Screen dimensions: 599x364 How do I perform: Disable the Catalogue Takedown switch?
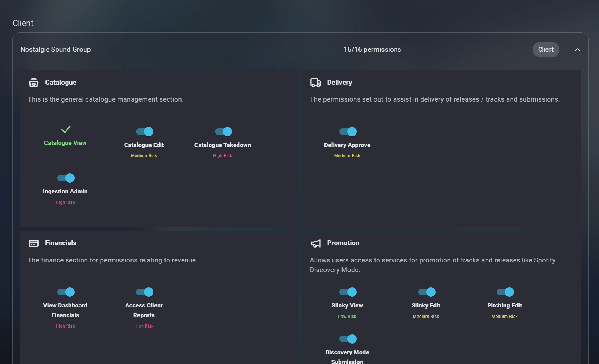pos(223,131)
